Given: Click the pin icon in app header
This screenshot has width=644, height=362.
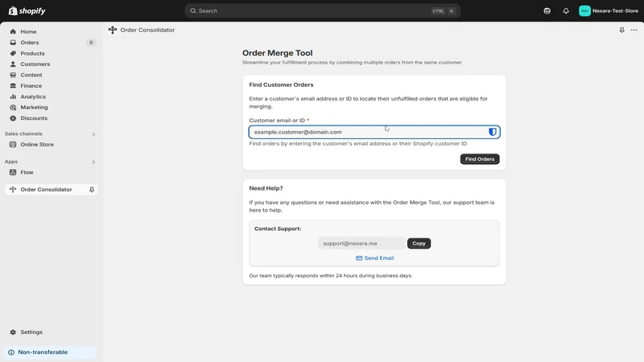Looking at the screenshot, I should pyautogui.click(x=621, y=30).
